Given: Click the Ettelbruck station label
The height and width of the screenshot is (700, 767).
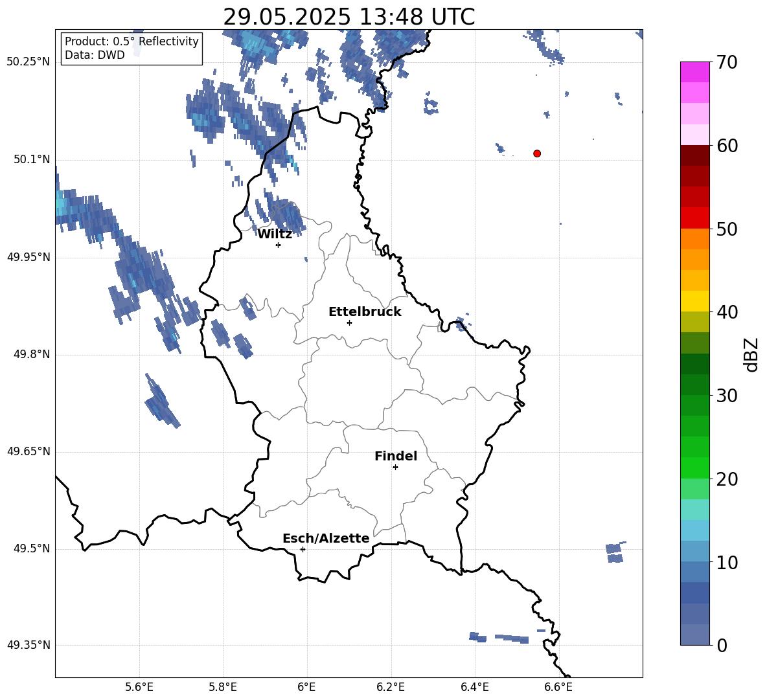Looking at the screenshot, I should coord(365,312).
